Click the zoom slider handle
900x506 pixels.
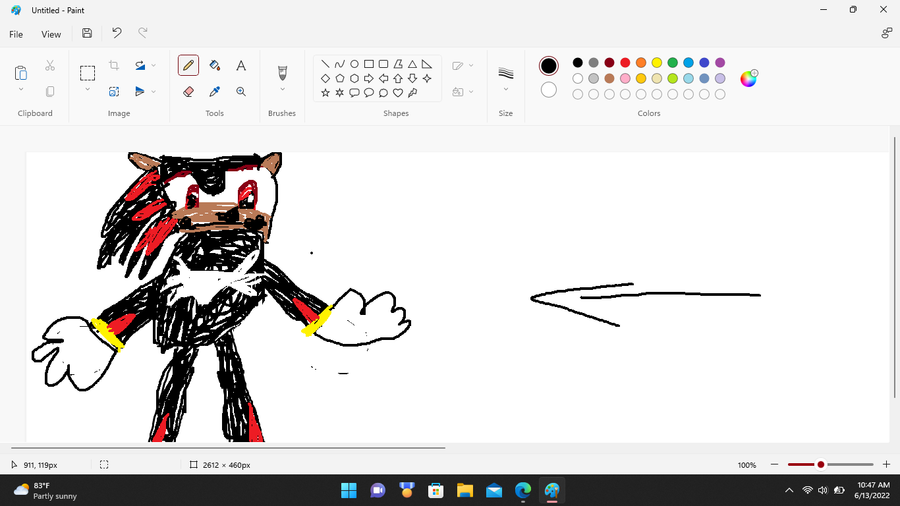point(821,465)
